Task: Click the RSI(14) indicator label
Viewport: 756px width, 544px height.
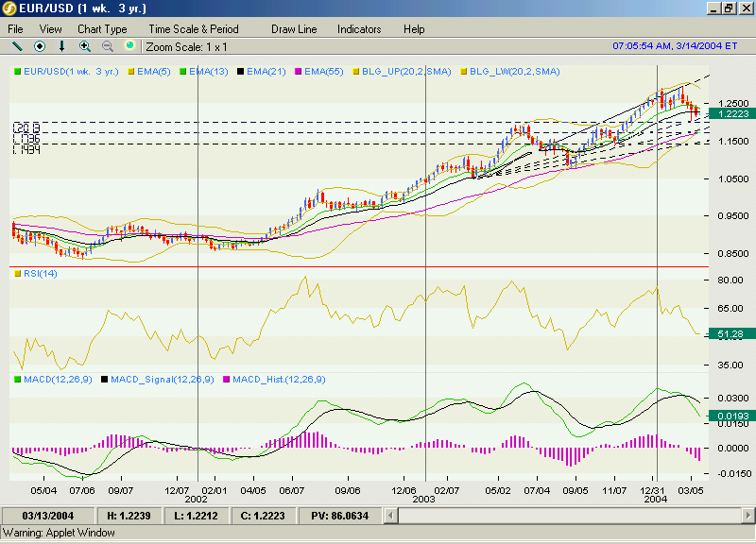Action: click(41, 274)
